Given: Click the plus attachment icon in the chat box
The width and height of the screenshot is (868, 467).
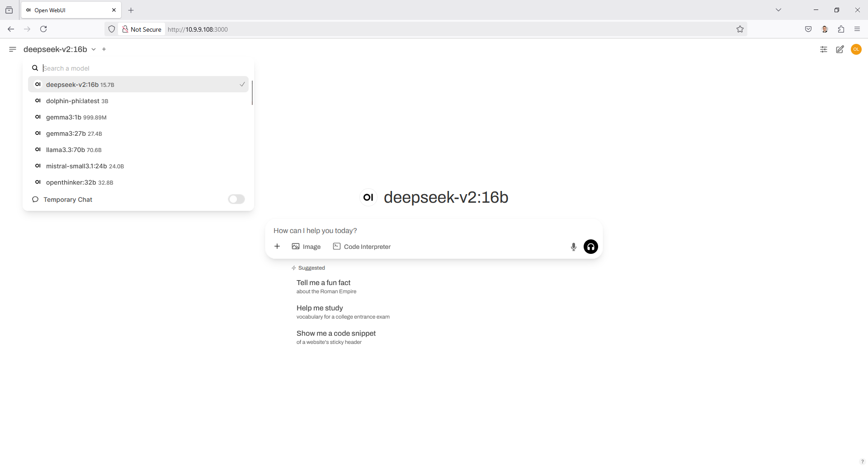Looking at the screenshot, I should click(x=277, y=246).
